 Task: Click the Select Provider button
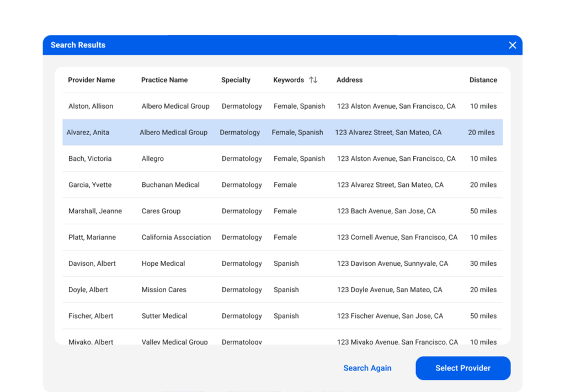coord(463,368)
